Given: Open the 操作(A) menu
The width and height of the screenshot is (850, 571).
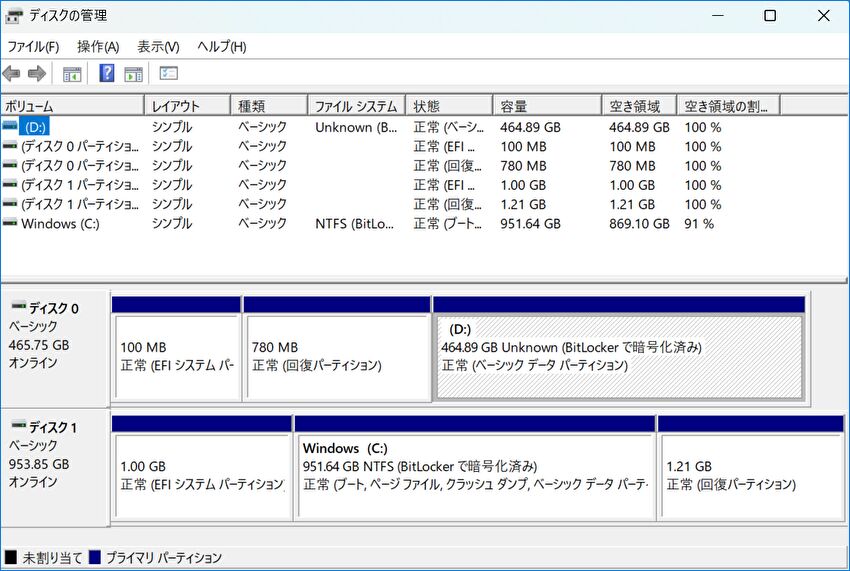Looking at the screenshot, I should click(x=98, y=47).
